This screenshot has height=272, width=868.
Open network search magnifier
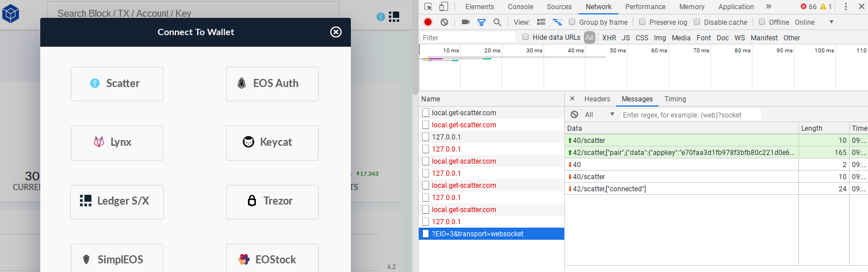pyautogui.click(x=497, y=22)
